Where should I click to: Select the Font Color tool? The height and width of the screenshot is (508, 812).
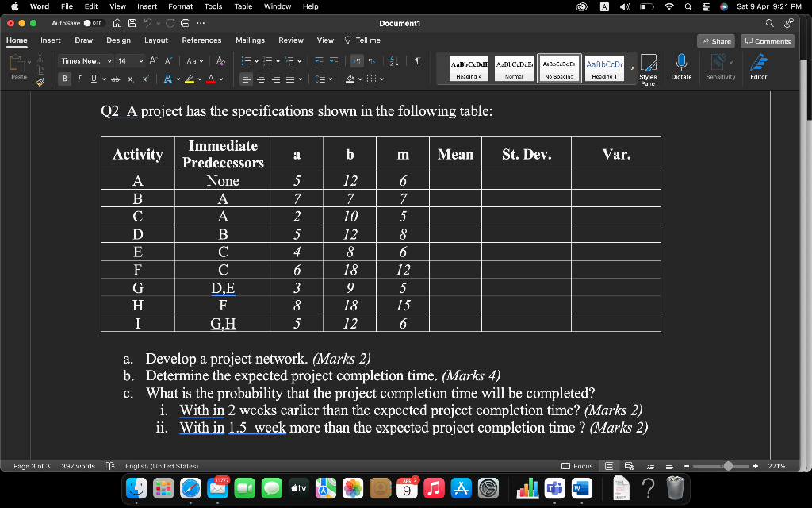pos(210,79)
